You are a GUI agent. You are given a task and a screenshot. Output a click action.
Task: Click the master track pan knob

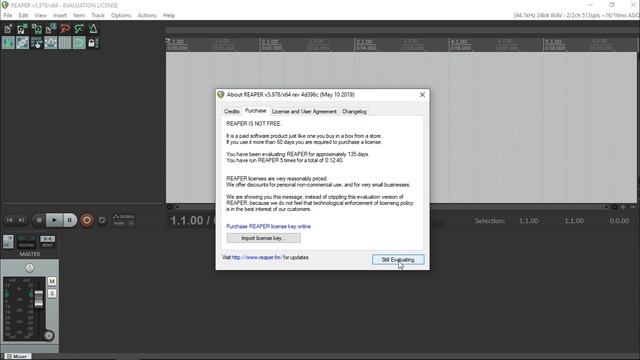[29, 268]
